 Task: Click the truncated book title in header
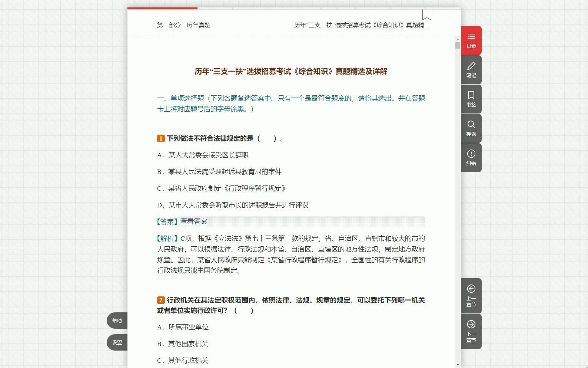[x=362, y=25]
